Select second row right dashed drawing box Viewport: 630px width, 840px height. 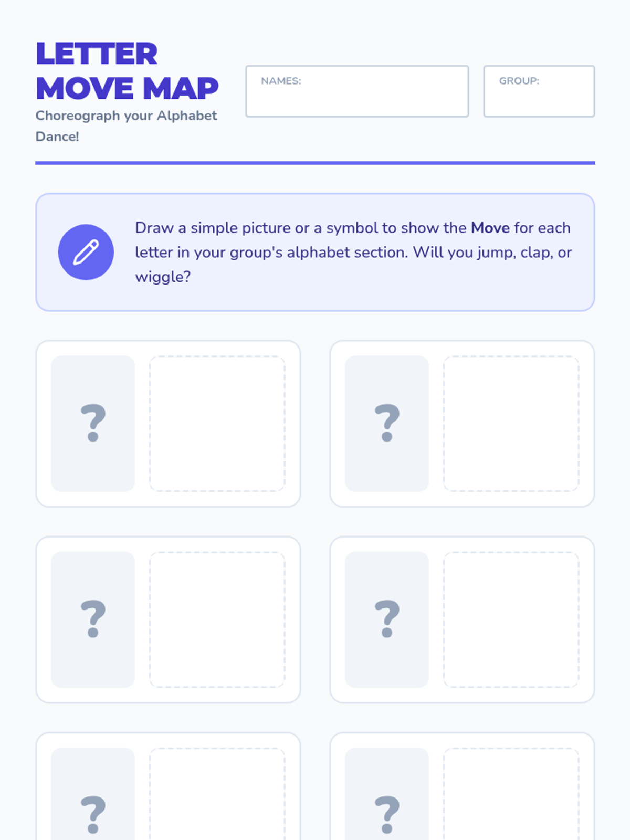[511, 619]
